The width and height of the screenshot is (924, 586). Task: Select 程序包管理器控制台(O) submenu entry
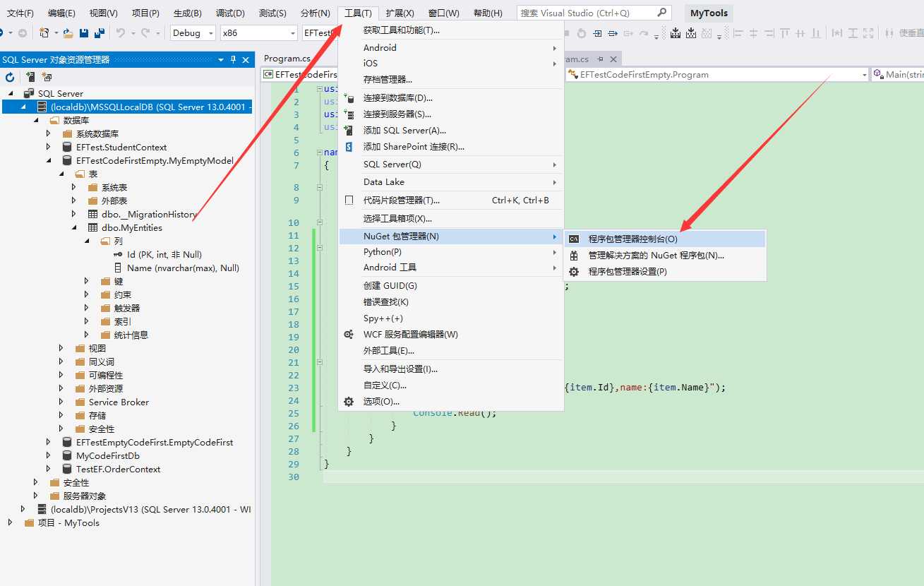(665, 239)
